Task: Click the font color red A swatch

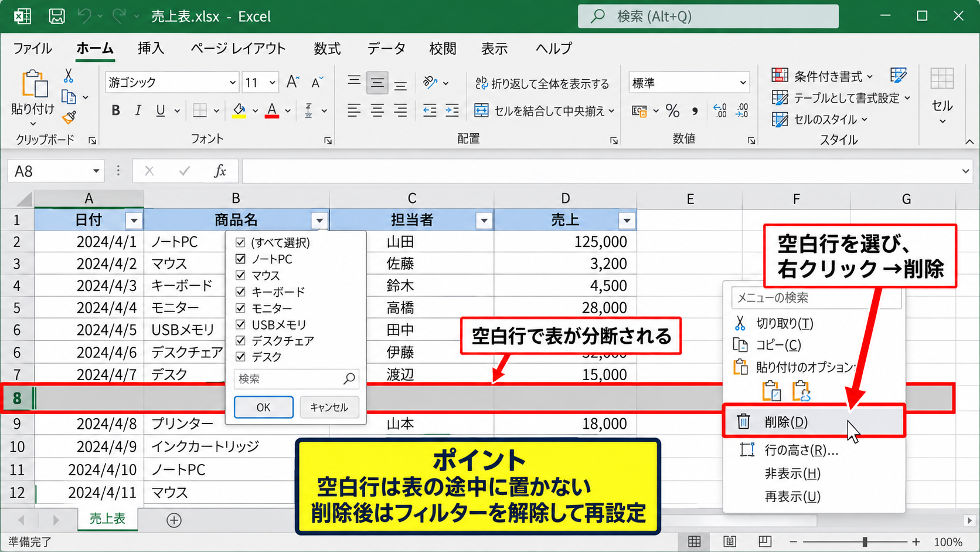Action: point(272,110)
